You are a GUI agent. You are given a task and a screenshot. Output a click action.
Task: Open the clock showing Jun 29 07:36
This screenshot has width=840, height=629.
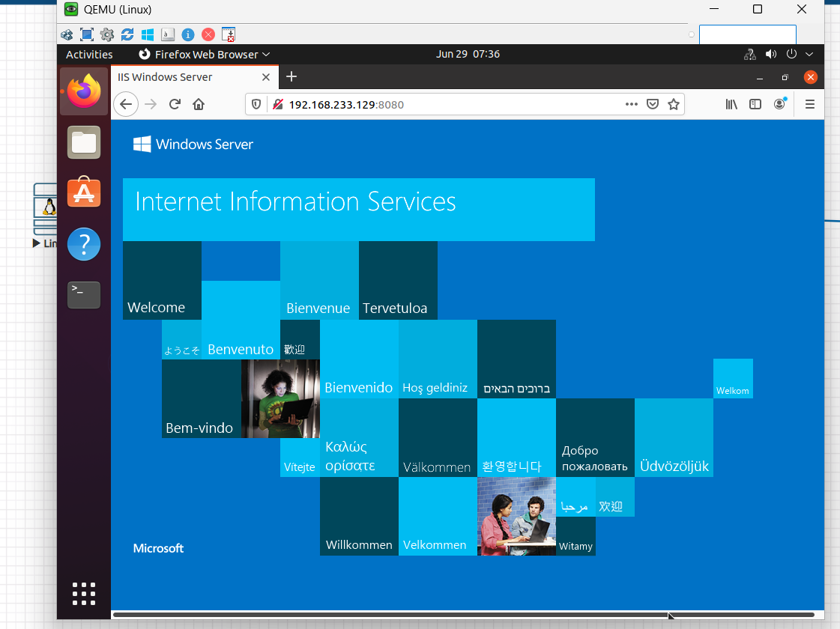(468, 54)
